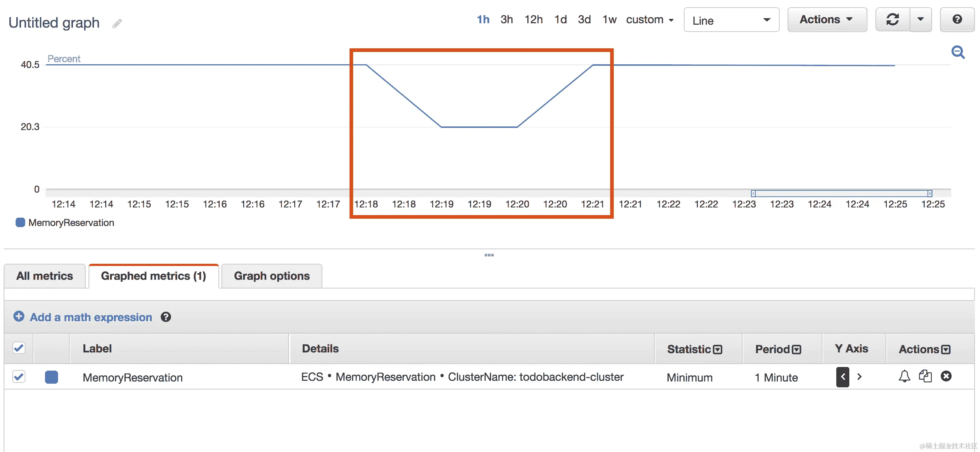980x452 pixels.
Task: Remove MemoryReservation metric with X icon
Action: pyautogui.click(x=946, y=376)
